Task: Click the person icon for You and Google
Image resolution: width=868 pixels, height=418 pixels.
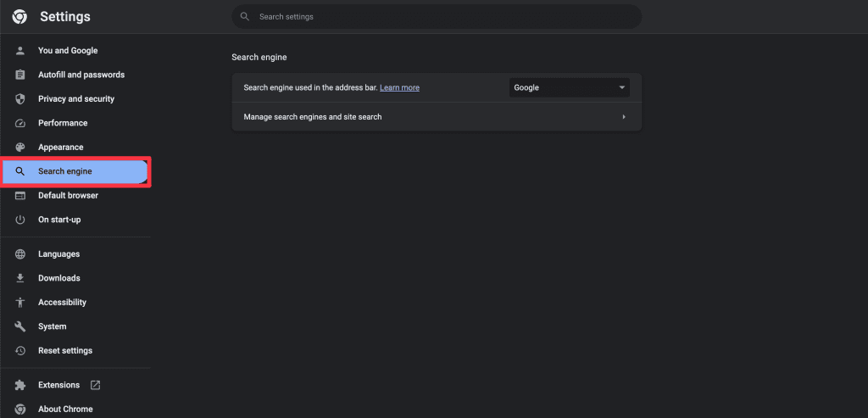Action: 20,51
